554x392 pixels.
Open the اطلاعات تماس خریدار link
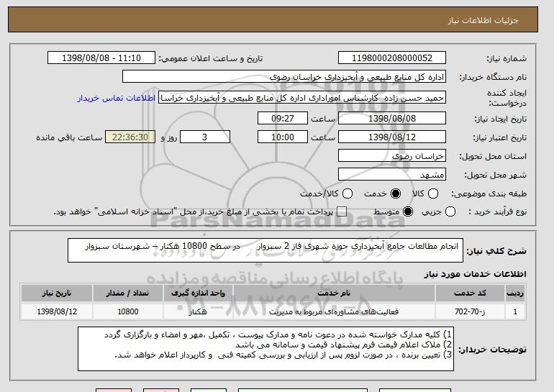point(117,98)
